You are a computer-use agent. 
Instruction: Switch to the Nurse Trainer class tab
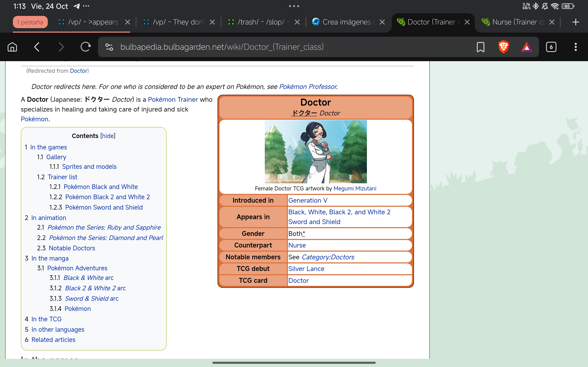click(514, 22)
